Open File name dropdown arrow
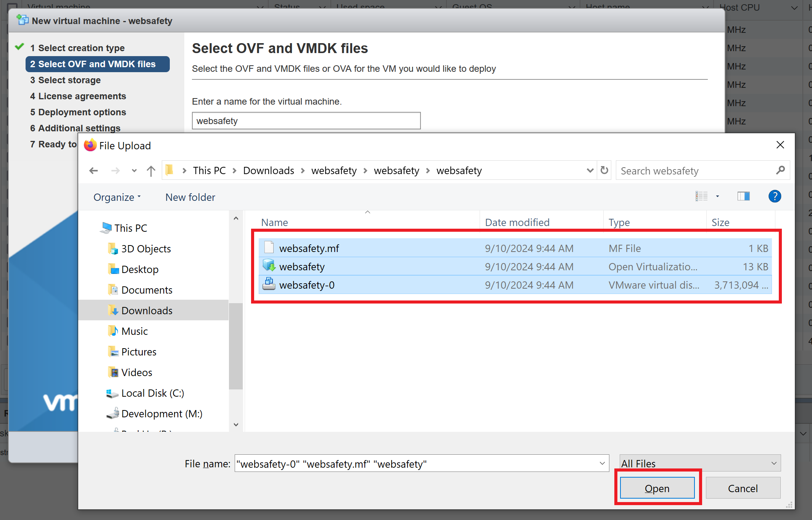The height and width of the screenshot is (520, 812). pos(602,463)
